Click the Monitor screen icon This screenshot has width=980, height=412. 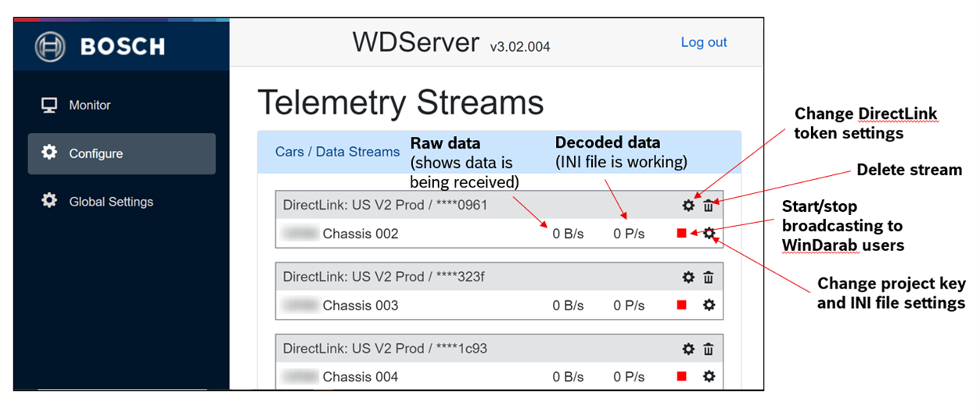[x=49, y=105]
